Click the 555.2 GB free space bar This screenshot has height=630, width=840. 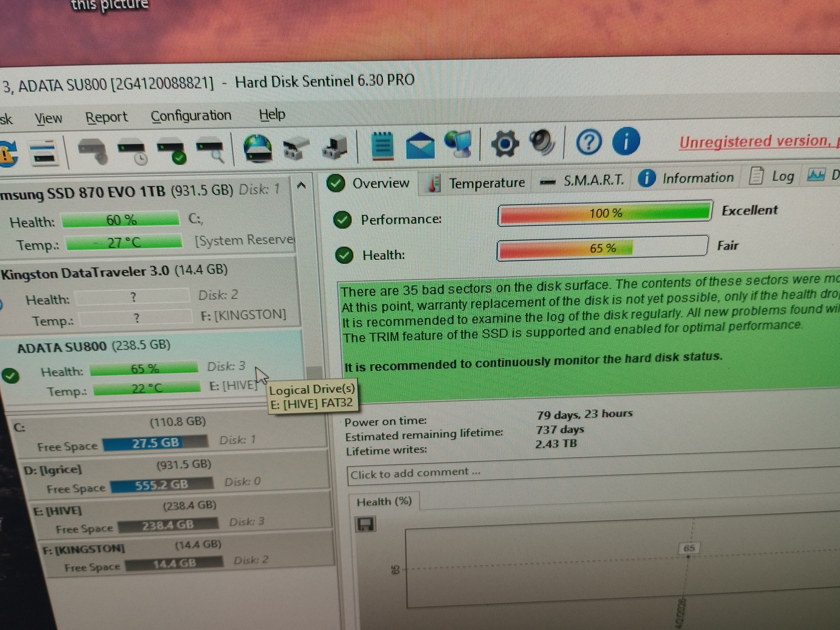(x=161, y=485)
